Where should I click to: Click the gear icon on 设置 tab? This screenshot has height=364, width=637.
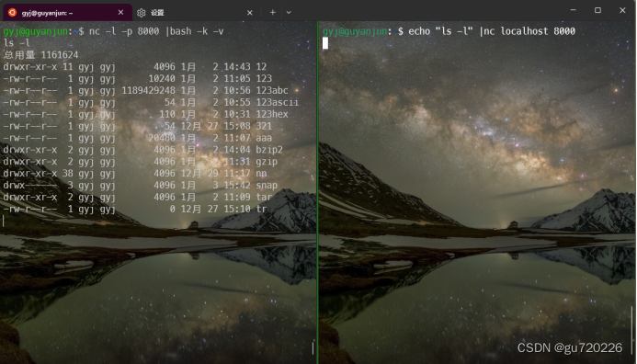[x=141, y=13]
